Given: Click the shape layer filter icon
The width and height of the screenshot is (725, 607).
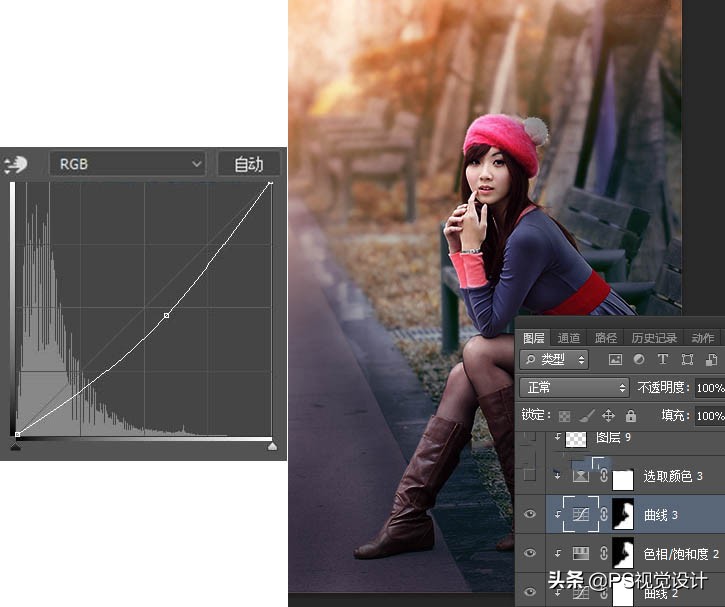Looking at the screenshot, I should coord(686,359).
